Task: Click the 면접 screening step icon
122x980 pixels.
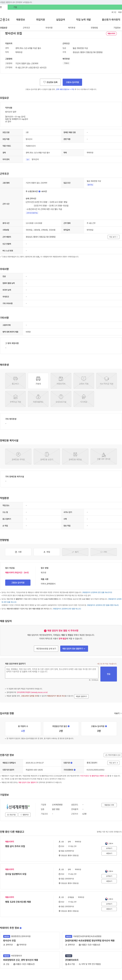Action: pos(47,552)
